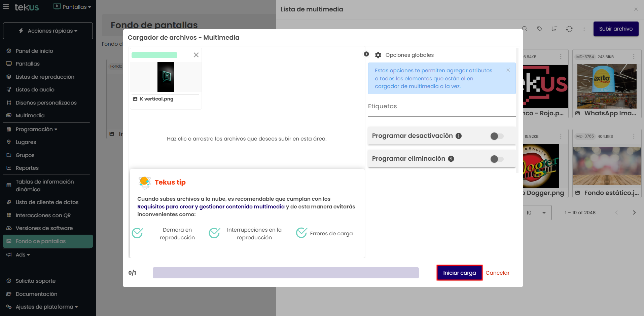Enable the Programar desactivación toggle
Image resolution: width=644 pixels, height=316 pixels.
497,136
